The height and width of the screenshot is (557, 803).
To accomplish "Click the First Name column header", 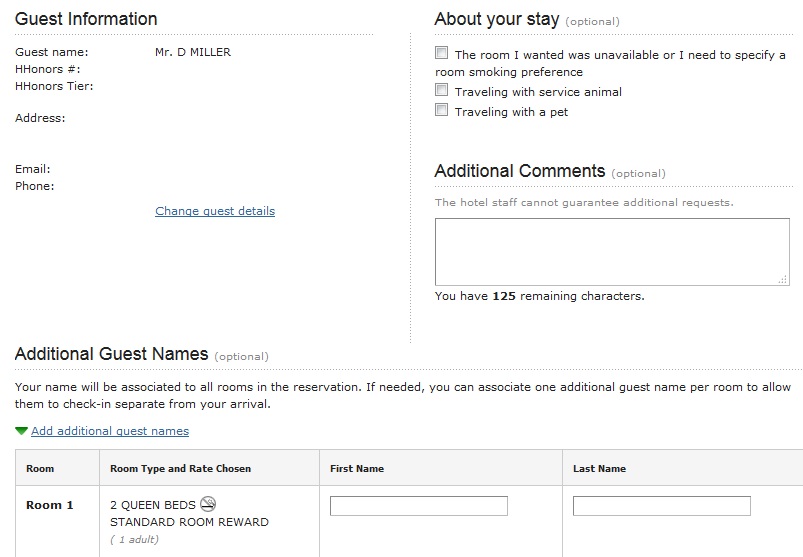I will tap(357, 468).
